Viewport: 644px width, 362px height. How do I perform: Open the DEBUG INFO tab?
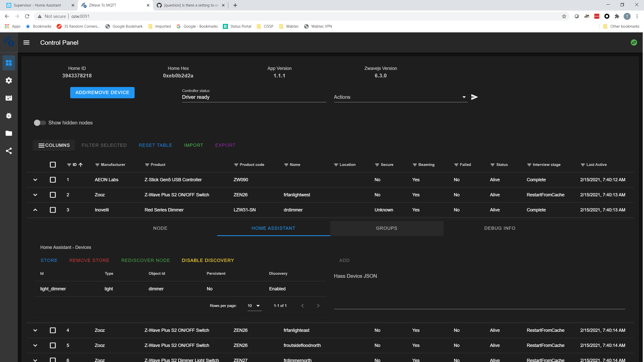pyautogui.click(x=500, y=228)
